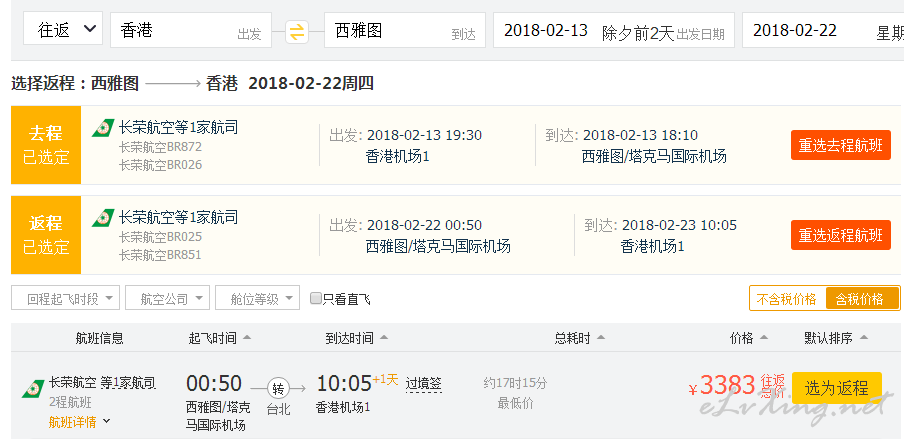Open the 往返 trip type dropdown

tap(63, 29)
